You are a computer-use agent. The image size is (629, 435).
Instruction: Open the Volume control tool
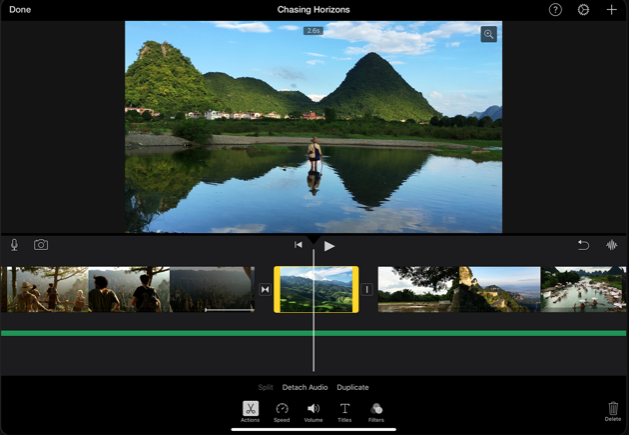point(313,409)
